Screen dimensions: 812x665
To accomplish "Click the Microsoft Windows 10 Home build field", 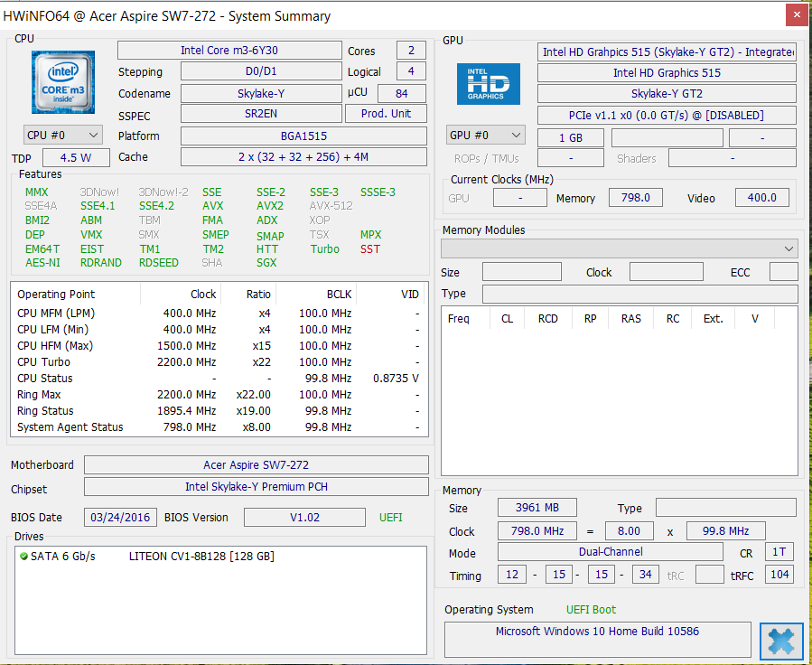I will pyautogui.click(x=597, y=632).
